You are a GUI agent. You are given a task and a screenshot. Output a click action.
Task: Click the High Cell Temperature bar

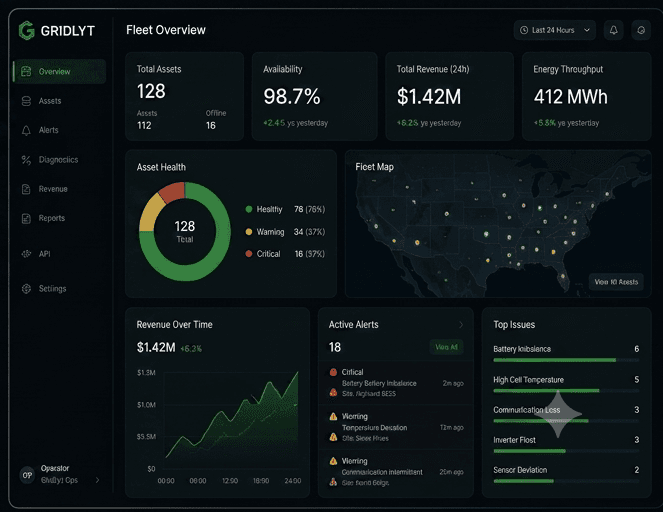[566, 391]
